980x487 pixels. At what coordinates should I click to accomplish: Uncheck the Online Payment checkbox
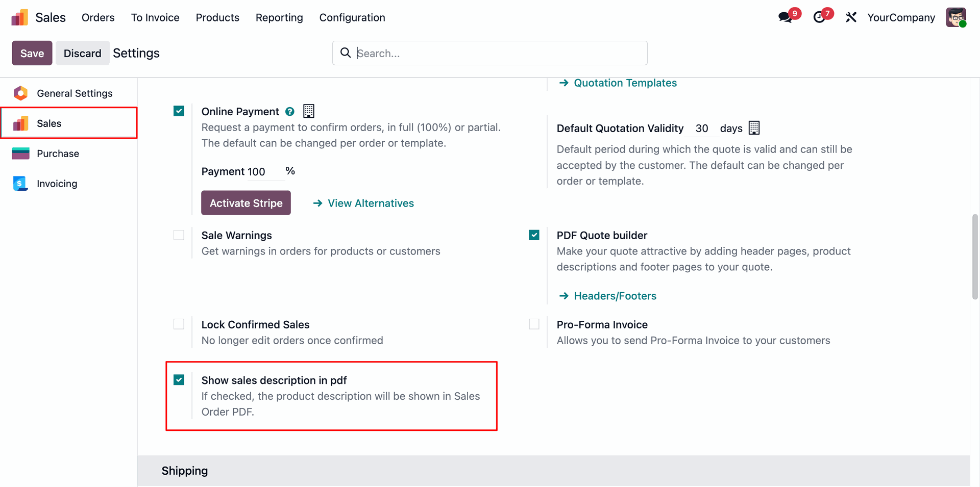(x=179, y=111)
